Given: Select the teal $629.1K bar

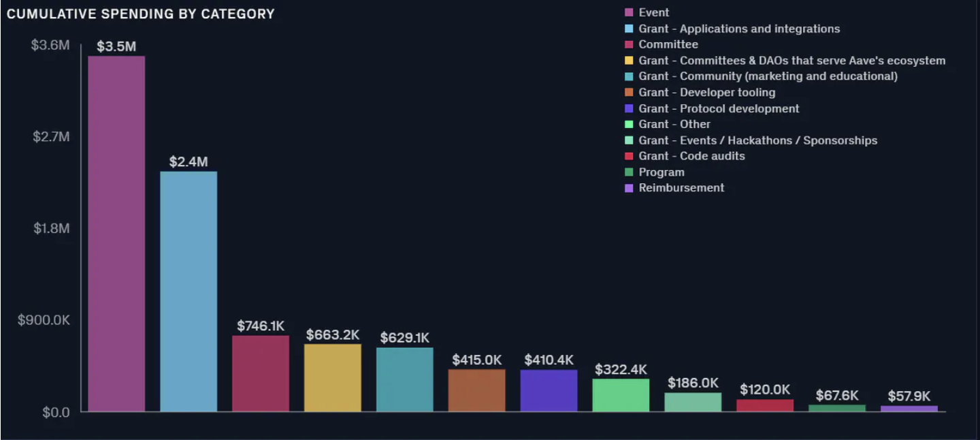Looking at the screenshot, I should (x=405, y=379).
